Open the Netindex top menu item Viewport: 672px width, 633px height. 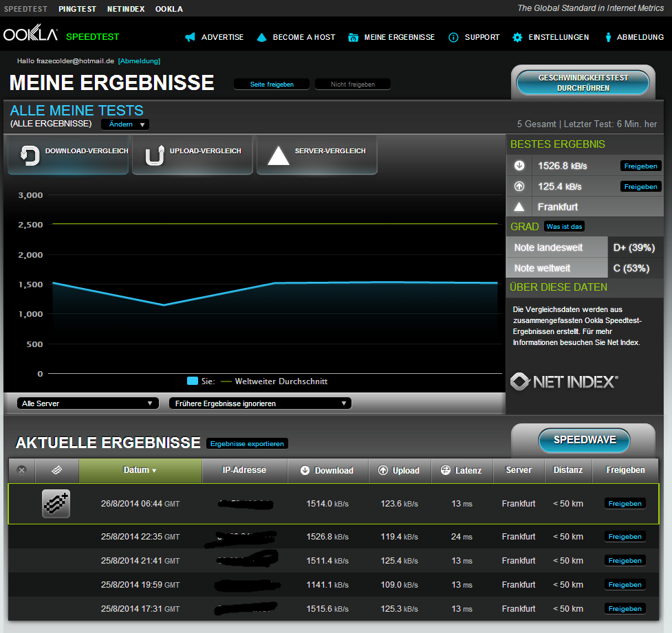click(126, 9)
